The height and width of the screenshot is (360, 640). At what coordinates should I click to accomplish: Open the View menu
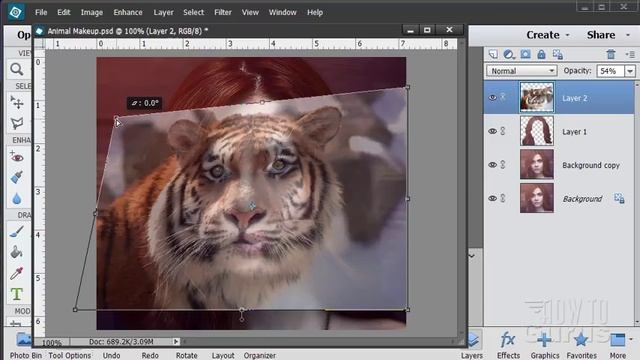tap(250, 12)
